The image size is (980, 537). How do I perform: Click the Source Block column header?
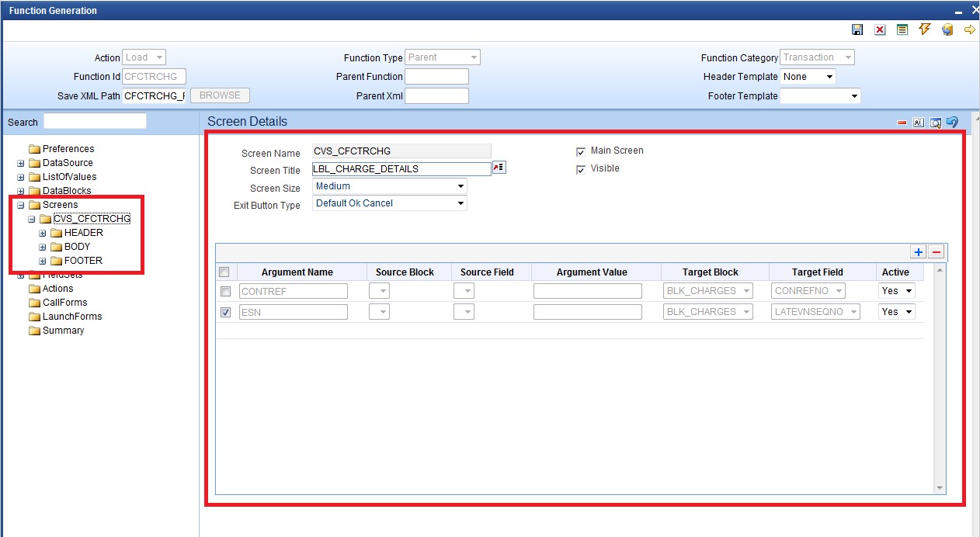405,272
